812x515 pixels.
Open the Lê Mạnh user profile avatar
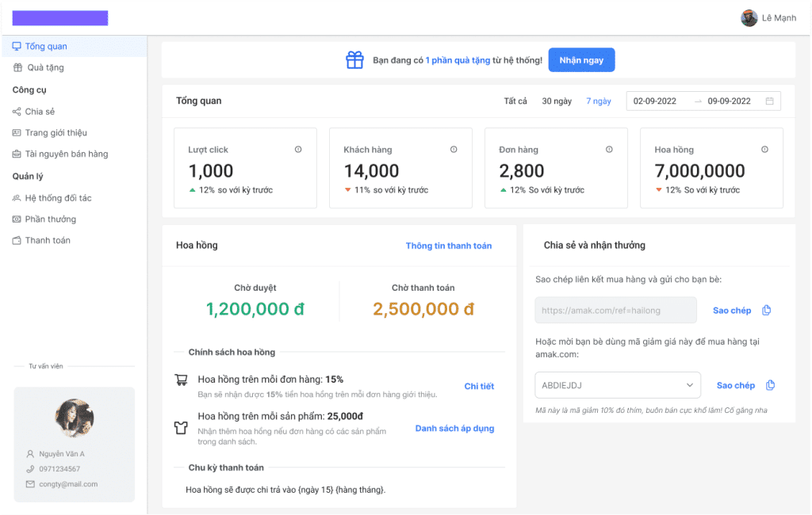point(749,18)
